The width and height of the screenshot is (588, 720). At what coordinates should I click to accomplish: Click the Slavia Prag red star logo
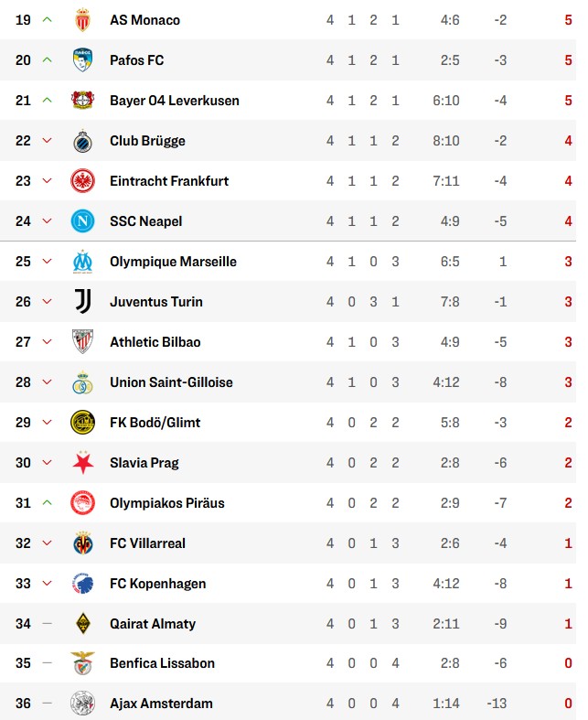(83, 463)
